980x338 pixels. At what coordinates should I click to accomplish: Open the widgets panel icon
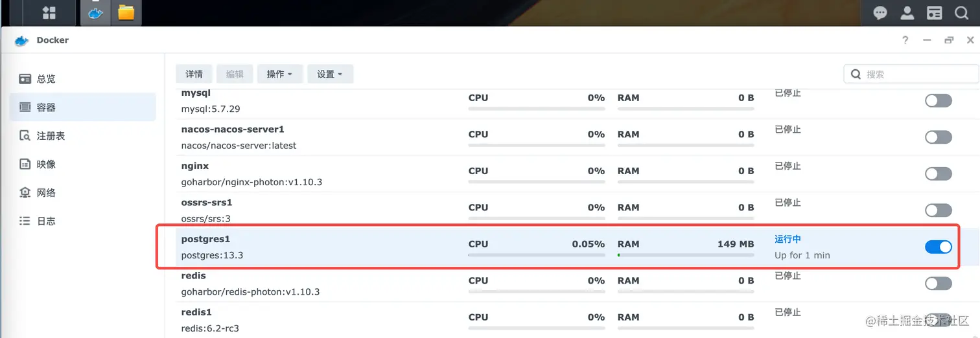click(x=934, y=12)
